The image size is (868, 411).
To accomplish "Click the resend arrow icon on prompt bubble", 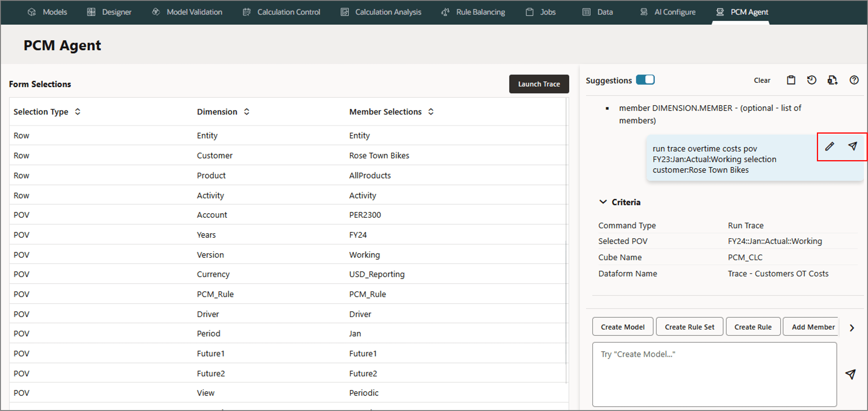I will point(852,146).
